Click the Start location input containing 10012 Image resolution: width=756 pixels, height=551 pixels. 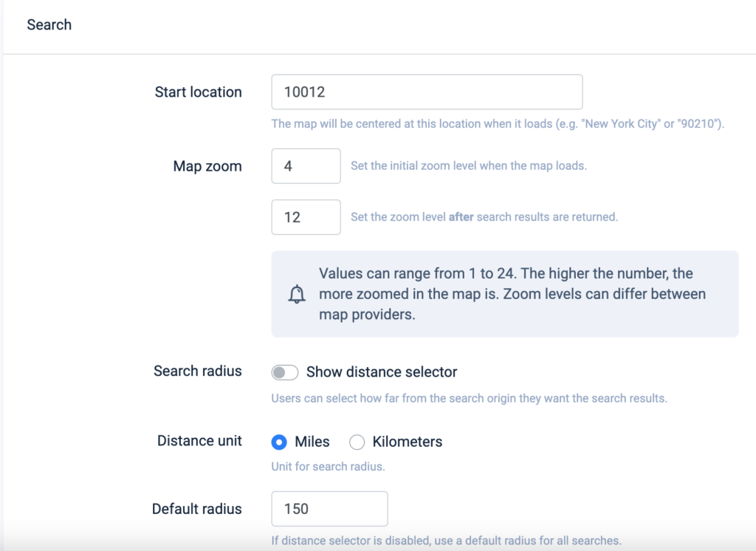tap(427, 92)
